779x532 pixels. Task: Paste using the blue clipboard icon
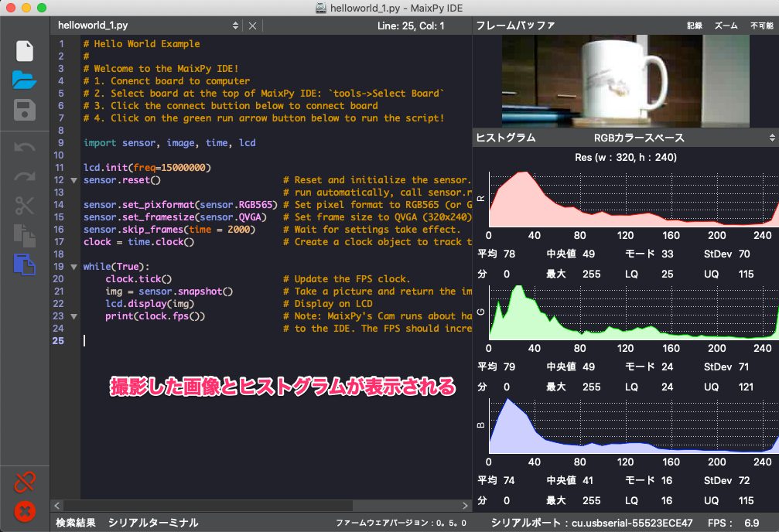(x=25, y=264)
